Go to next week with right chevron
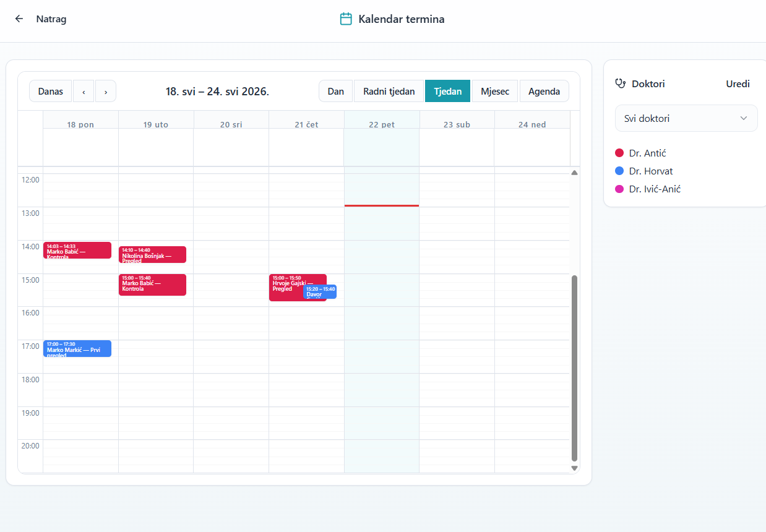Viewport: 766px width, 532px height. pos(106,92)
